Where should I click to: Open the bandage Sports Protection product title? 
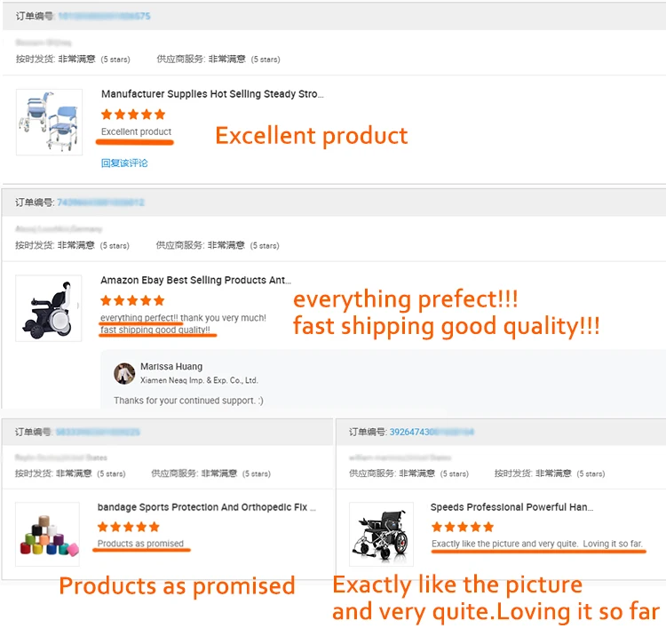[202, 508]
